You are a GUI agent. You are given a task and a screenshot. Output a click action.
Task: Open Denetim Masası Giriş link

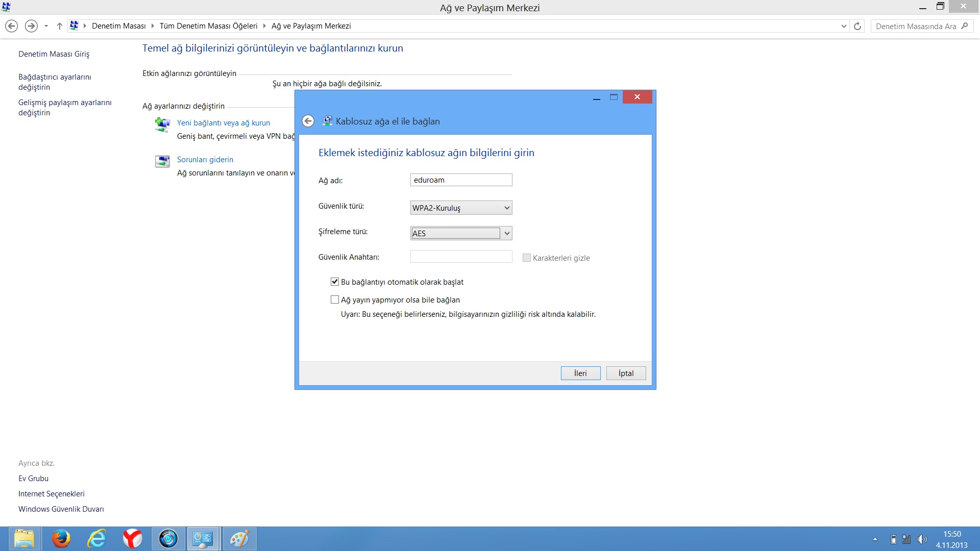54,54
